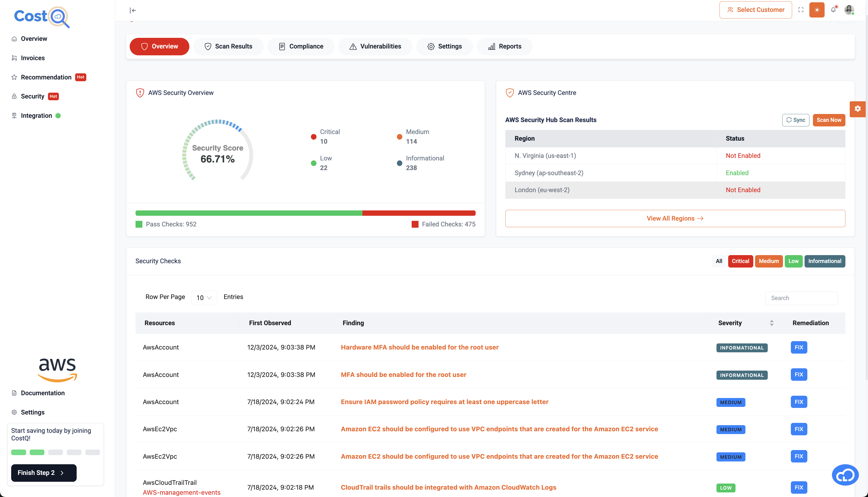Toggle the light theme sun button
This screenshot has width=868, height=497.
coord(817,10)
